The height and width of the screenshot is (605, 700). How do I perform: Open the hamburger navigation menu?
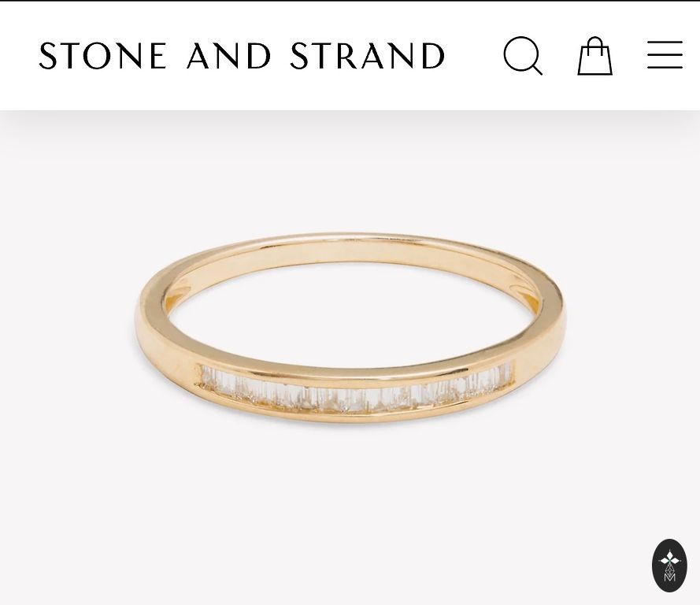pyautogui.click(x=665, y=55)
